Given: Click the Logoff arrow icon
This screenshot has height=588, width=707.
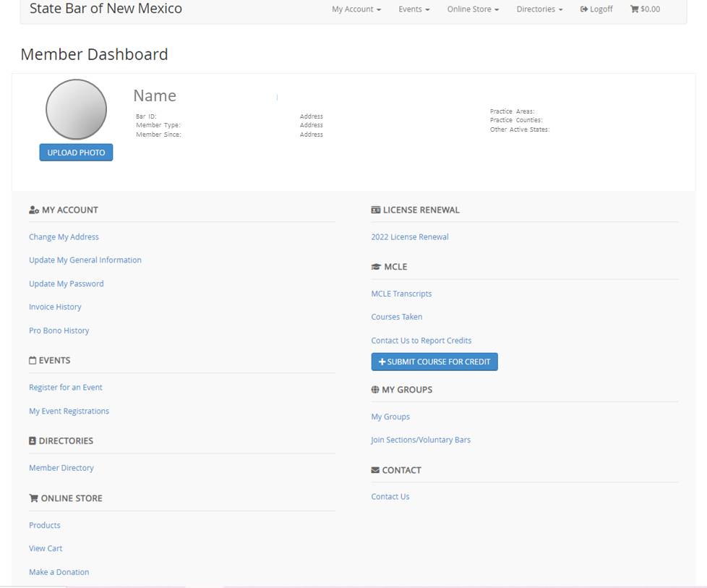Looking at the screenshot, I should [x=584, y=9].
